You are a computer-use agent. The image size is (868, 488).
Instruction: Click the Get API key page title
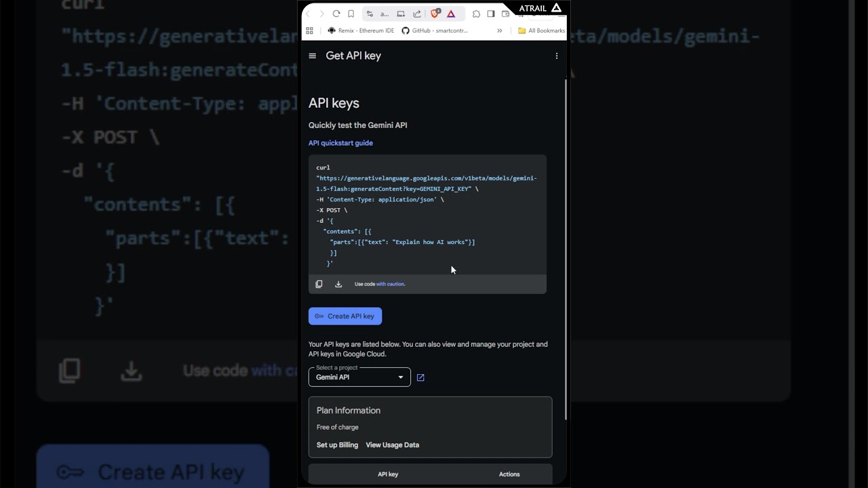(353, 56)
